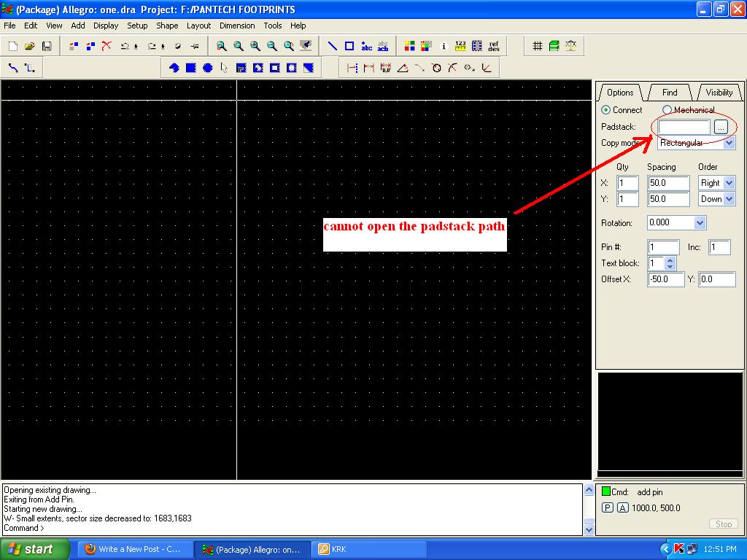747x560 pixels.
Task: Select the Connect radio button
Action: tap(605, 110)
